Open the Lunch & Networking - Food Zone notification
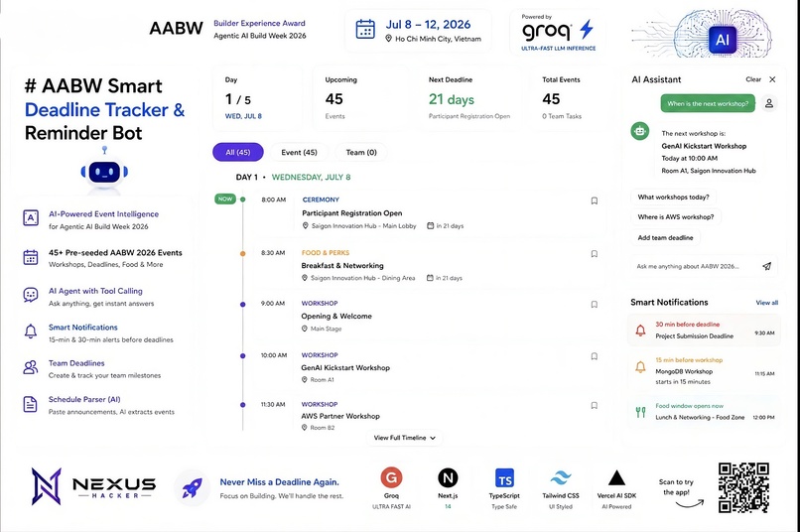 (x=704, y=412)
